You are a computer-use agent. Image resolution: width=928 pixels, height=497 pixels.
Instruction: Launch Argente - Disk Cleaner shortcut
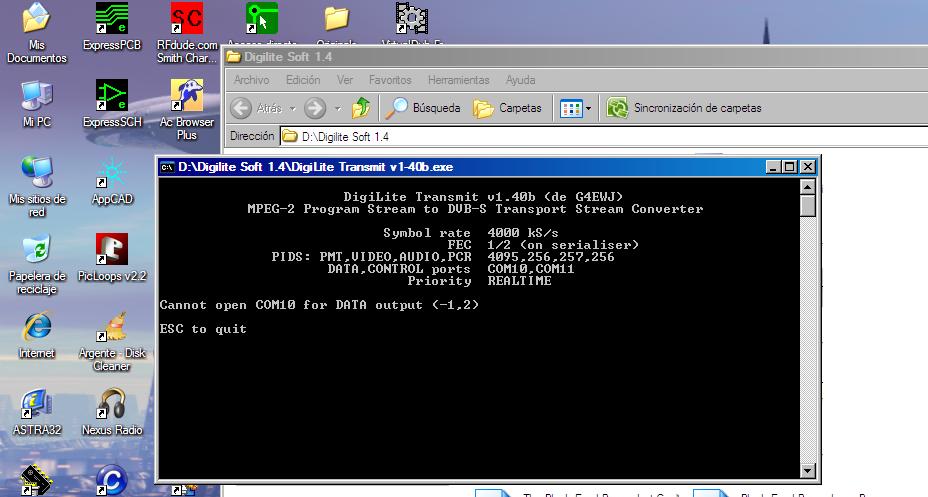[112, 327]
